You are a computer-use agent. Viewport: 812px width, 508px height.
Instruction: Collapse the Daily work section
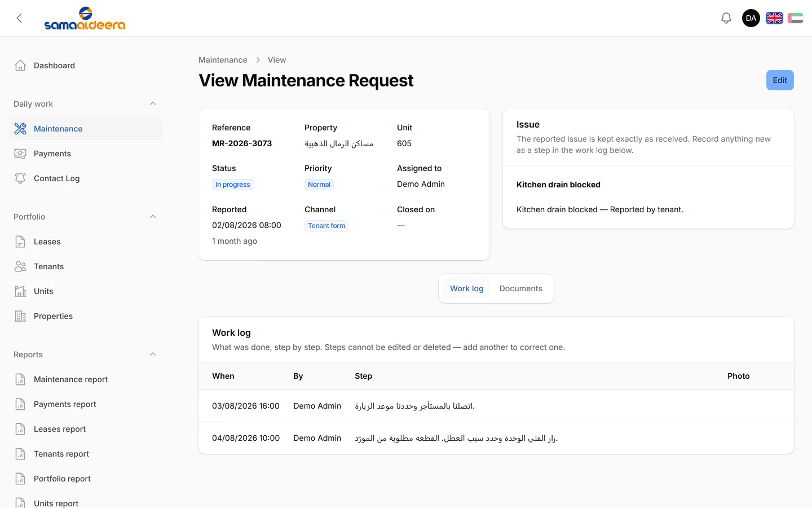coord(153,104)
